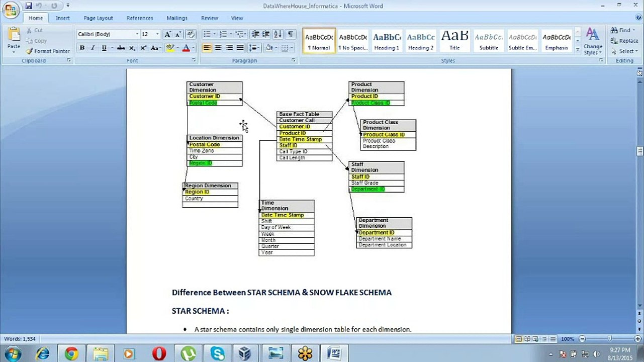The image size is (644, 362).
Task: Open the line spacing dropdown
Action: (x=253, y=48)
